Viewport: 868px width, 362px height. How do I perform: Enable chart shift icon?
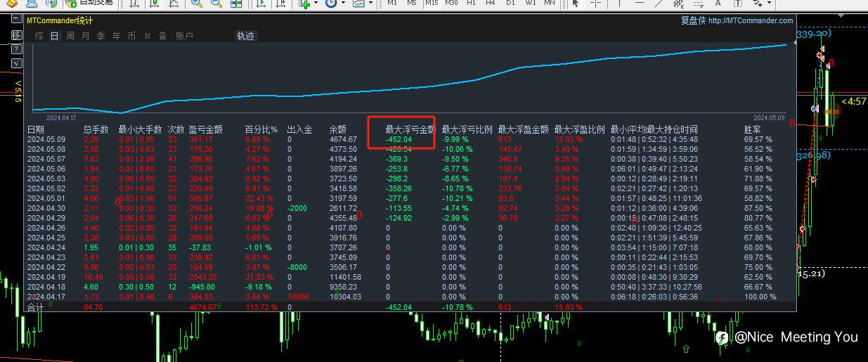(x=280, y=4)
